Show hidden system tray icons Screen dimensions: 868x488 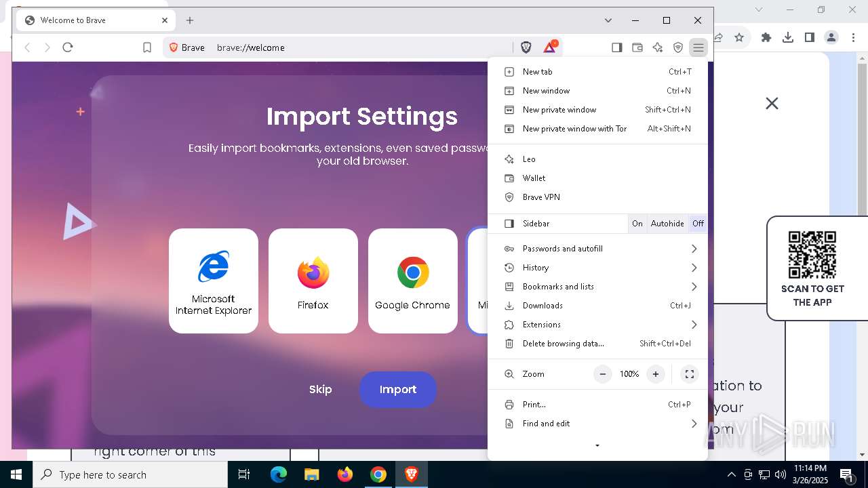point(731,474)
